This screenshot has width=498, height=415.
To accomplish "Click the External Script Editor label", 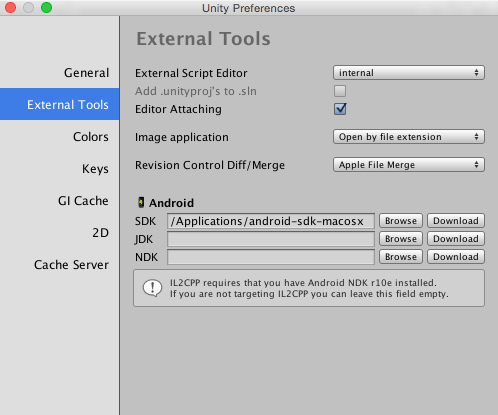I will coord(191,73).
